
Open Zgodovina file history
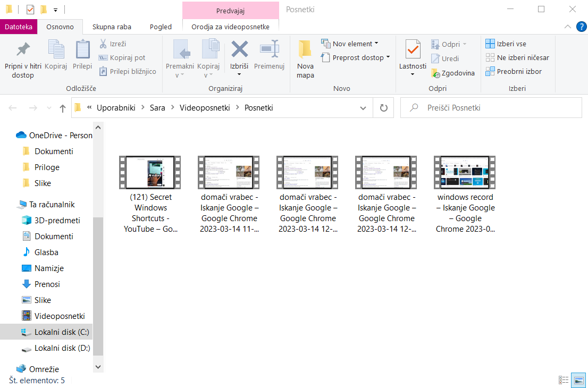(453, 73)
